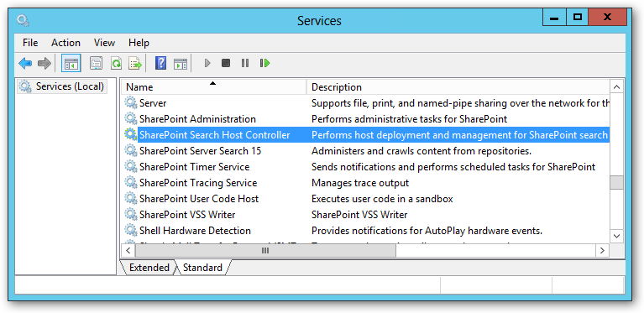Open the Help toolbar icon
Viewport: 644px width, 313px height.
click(161, 63)
